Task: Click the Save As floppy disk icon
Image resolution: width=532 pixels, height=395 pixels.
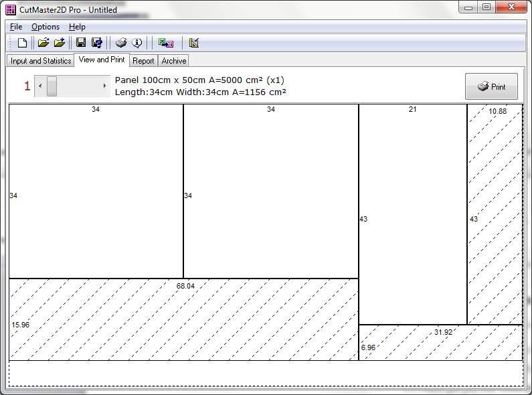Action: coord(98,43)
